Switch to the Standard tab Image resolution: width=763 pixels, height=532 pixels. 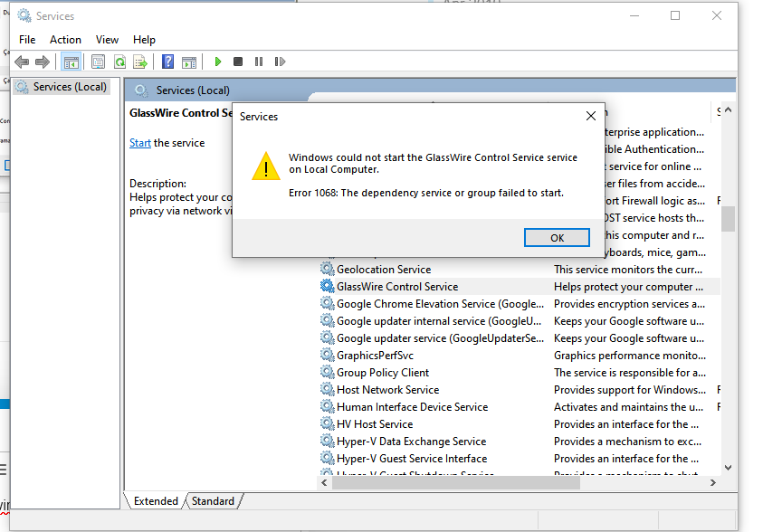tap(214, 501)
